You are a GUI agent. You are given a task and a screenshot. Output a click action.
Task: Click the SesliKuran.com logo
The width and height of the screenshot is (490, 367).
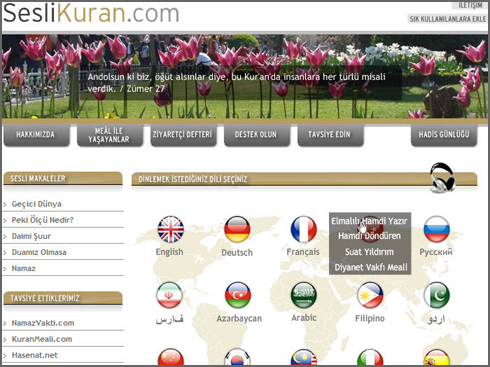point(91,13)
